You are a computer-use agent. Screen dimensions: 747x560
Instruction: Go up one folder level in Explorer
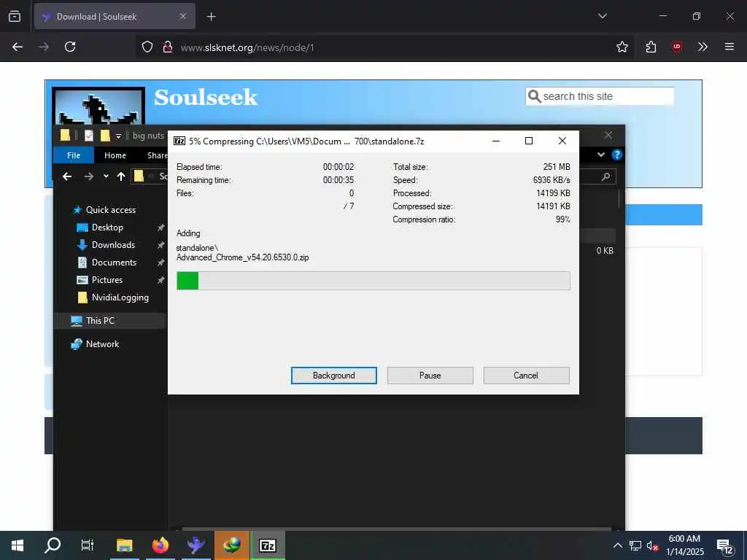pos(121,176)
